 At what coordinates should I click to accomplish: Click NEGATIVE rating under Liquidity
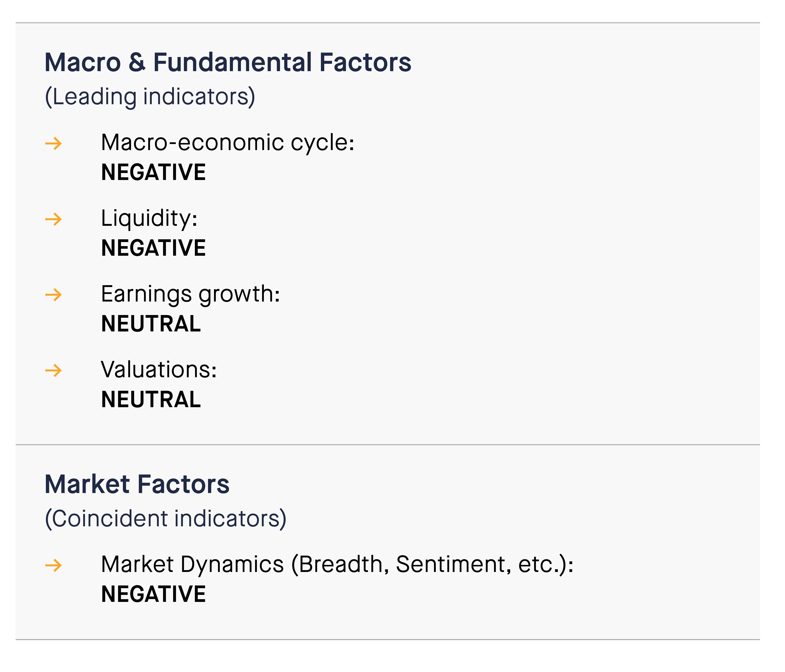tap(153, 248)
